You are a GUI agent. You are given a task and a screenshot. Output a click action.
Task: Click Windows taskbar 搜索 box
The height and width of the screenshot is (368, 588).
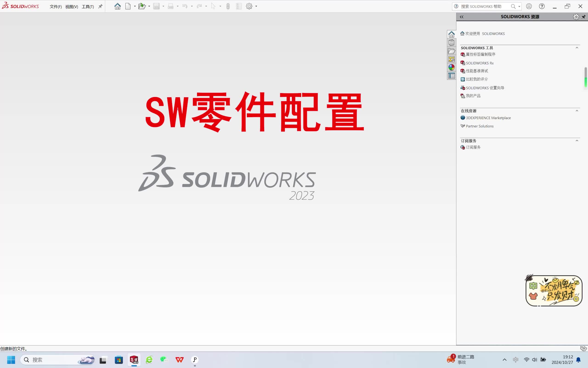click(x=58, y=360)
